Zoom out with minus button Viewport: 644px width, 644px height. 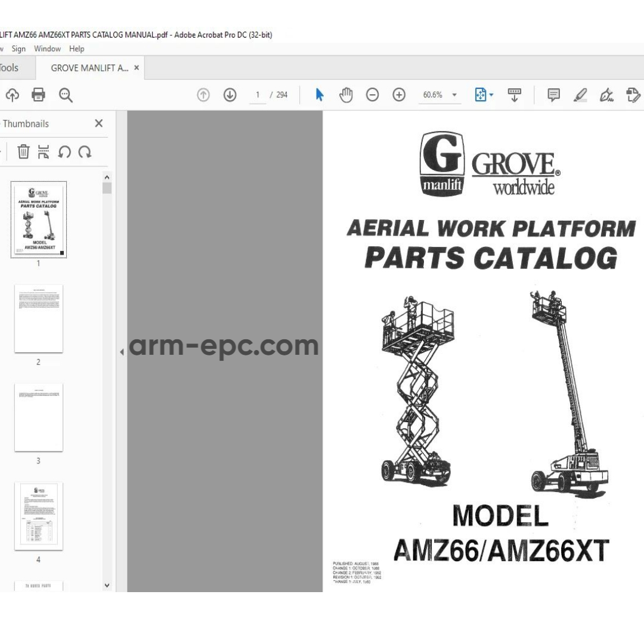[x=373, y=95]
